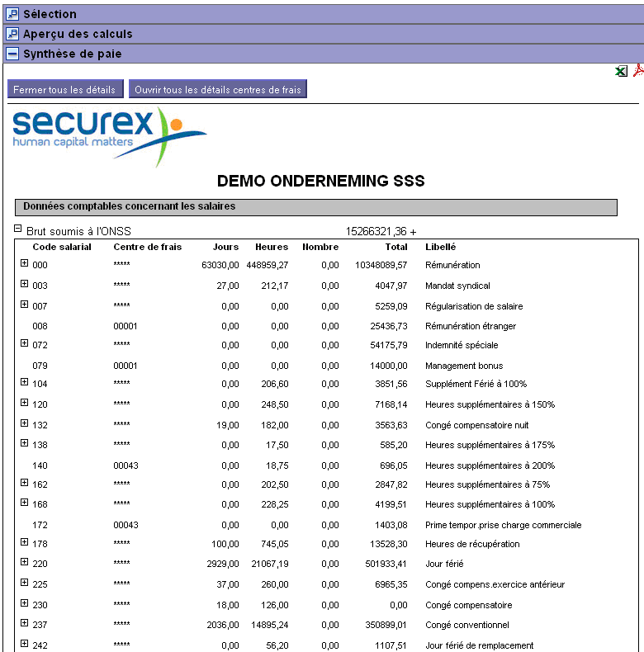Click Indemnité spéciale label
The width and height of the screenshot is (644, 652).
pos(462,345)
